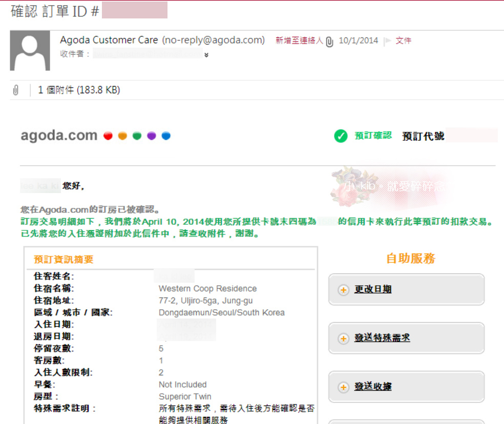504x424 pixels.
Task: Click the 退房日期 label
Action: [x=54, y=336]
